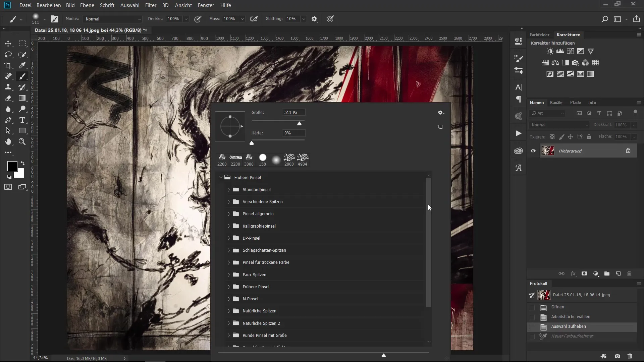644x362 pixels.
Task: Open Glättung smoothing dropdown arrow
Action: pyautogui.click(x=304, y=19)
